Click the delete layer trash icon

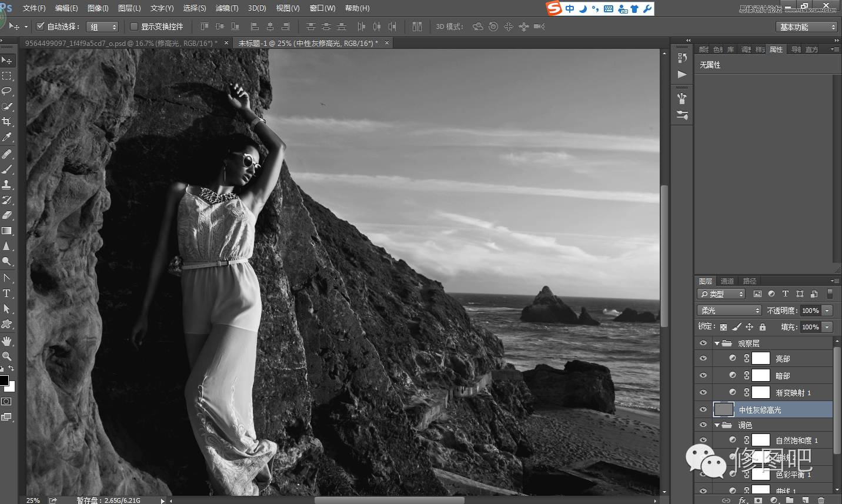pyautogui.click(x=821, y=500)
